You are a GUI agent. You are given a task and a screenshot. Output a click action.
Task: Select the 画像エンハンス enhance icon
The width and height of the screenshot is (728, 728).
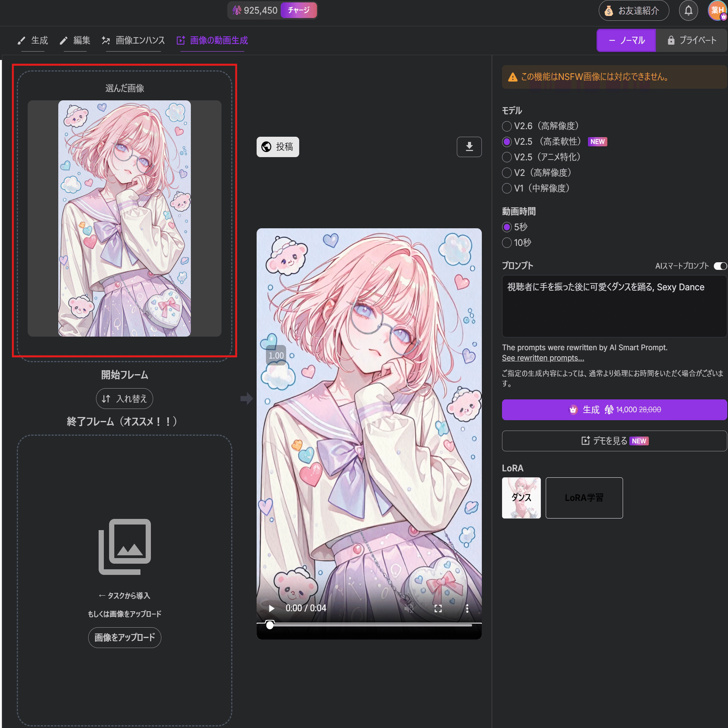106,40
